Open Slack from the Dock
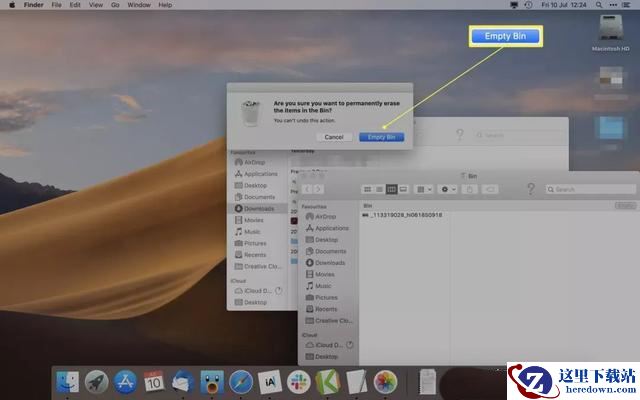The height and width of the screenshot is (400, 640). coord(299,382)
